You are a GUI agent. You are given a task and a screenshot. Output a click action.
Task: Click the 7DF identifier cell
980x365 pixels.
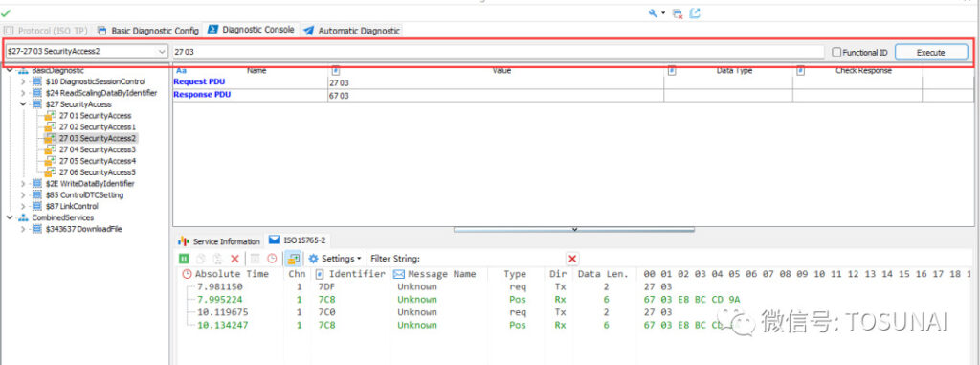326,286
